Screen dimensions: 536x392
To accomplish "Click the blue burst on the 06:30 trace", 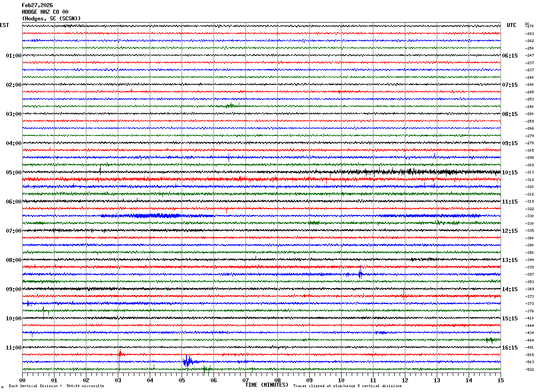I will tap(142, 215).
